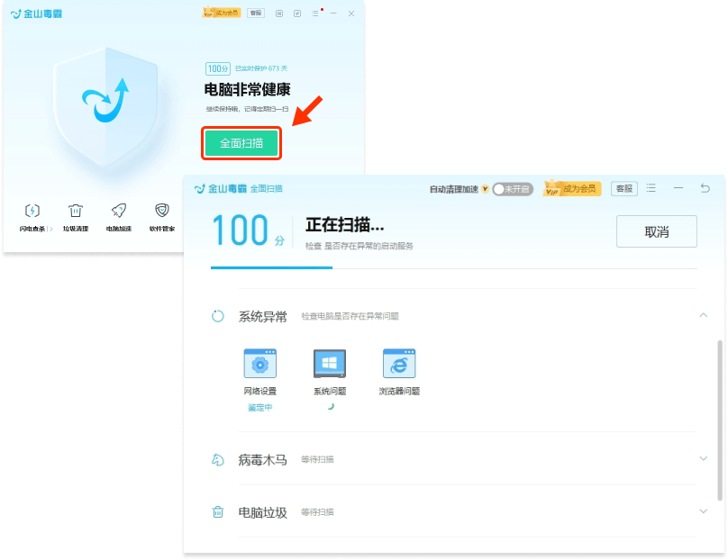Click the 病毒木马 horse icon
This screenshot has height=560, width=728.
(218, 460)
